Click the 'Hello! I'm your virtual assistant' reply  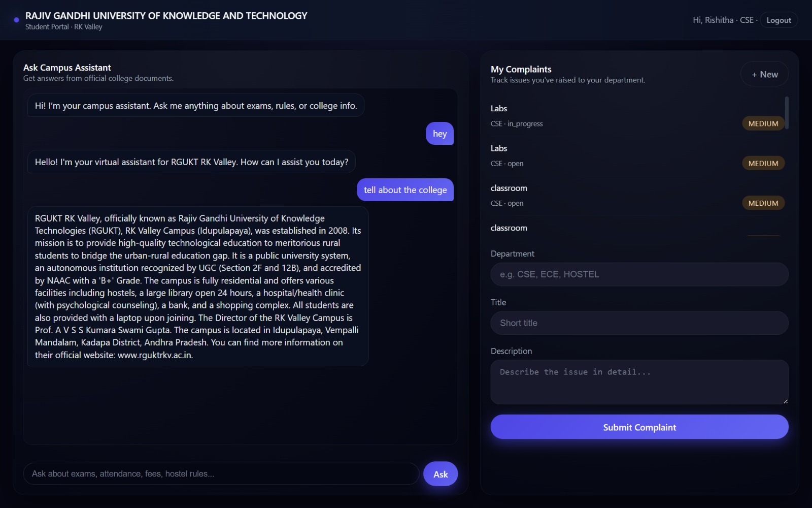tap(191, 162)
